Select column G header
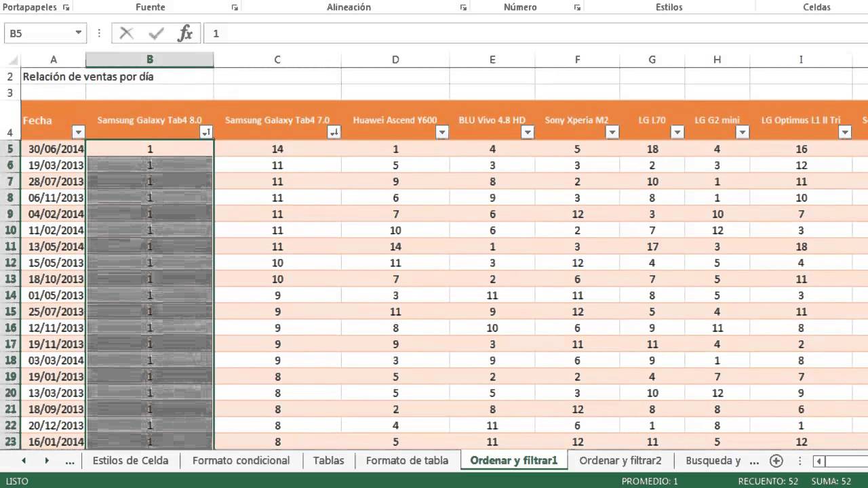 click(x=652, y=60)
